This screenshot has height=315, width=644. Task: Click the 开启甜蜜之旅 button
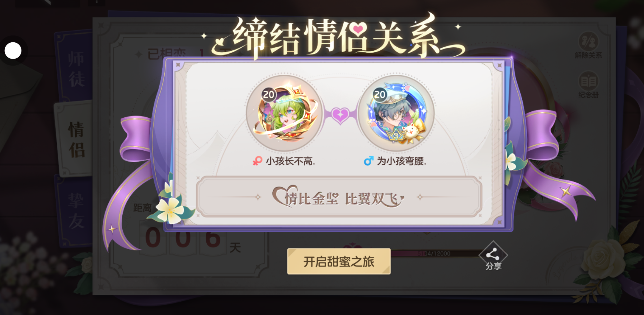click(x=339, y=261)
